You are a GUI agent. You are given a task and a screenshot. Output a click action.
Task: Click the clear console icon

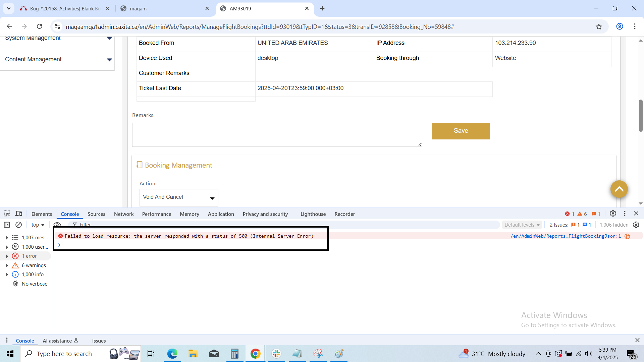[19, 225]
